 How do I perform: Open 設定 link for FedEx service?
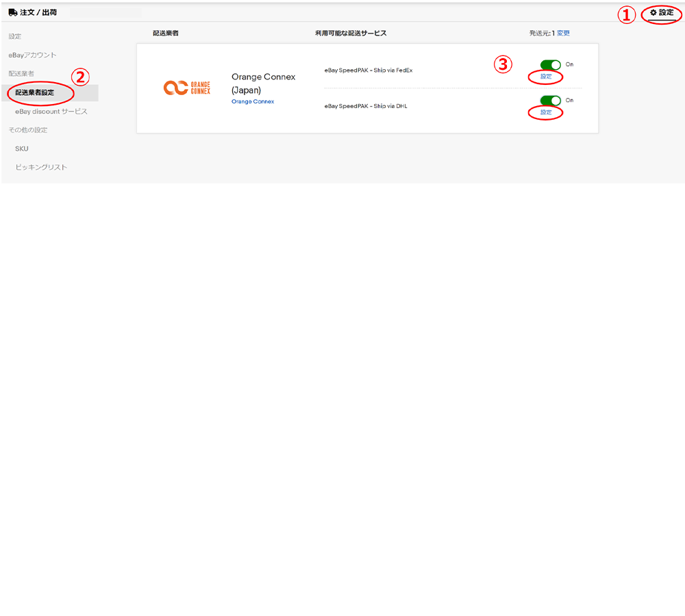[x=546, y=77]
